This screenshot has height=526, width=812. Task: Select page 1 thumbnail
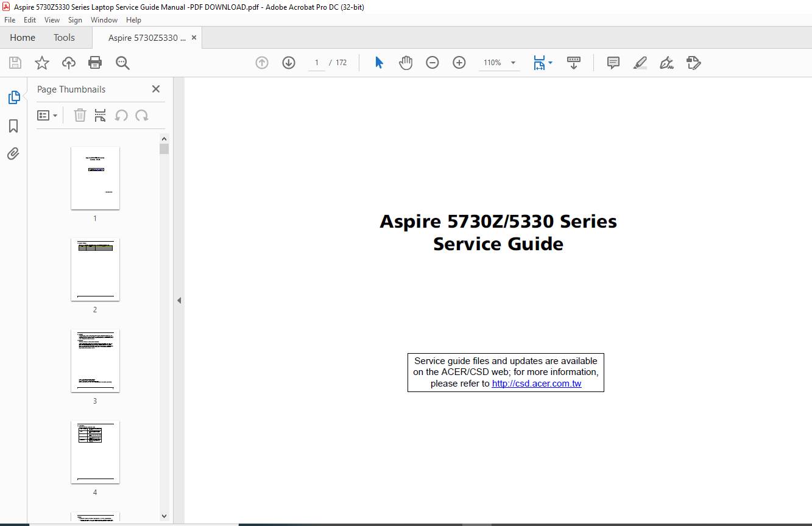95,178
